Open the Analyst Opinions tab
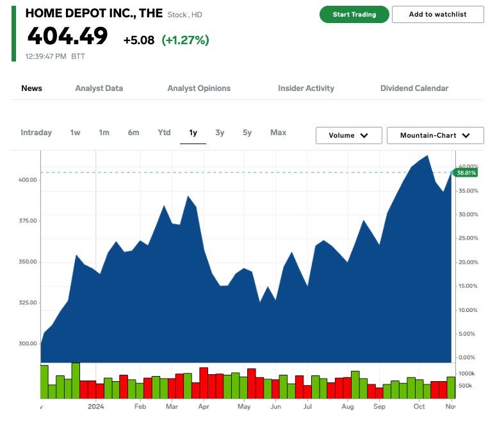The width and height of the screenshot is (504, 426). coord(199,88)
